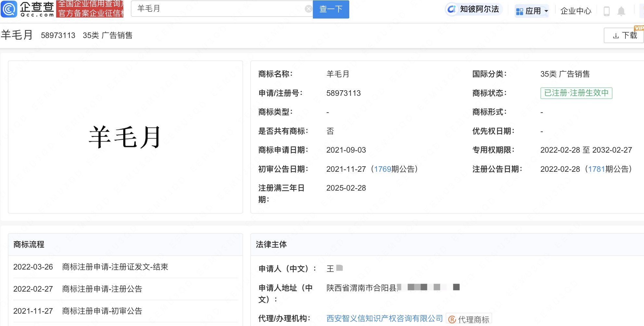Open the 1781 registration announcement link
This screenshot has height=326, width=644.
pyautogui.click(x=596, y=169)
